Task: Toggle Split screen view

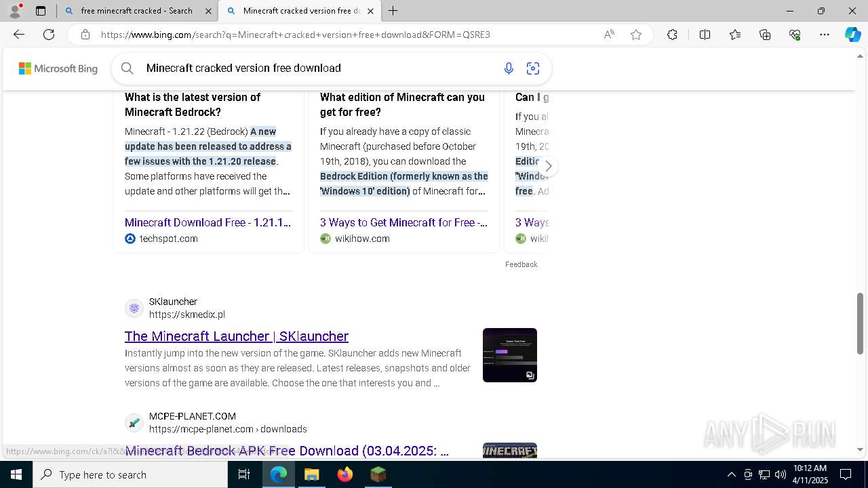Action: point(705,35)
